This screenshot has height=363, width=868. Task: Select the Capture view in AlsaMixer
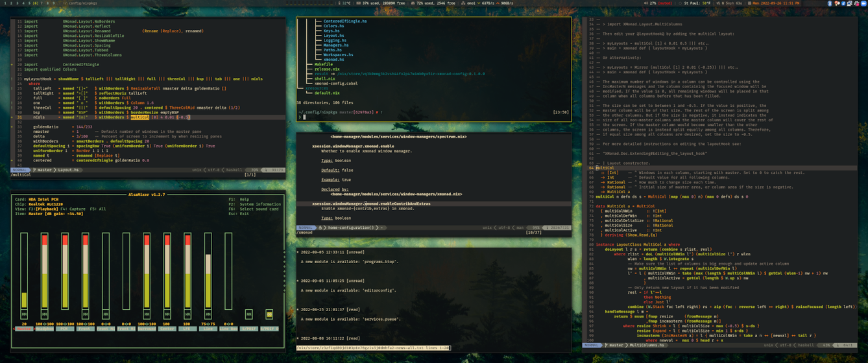click(78, 209)
